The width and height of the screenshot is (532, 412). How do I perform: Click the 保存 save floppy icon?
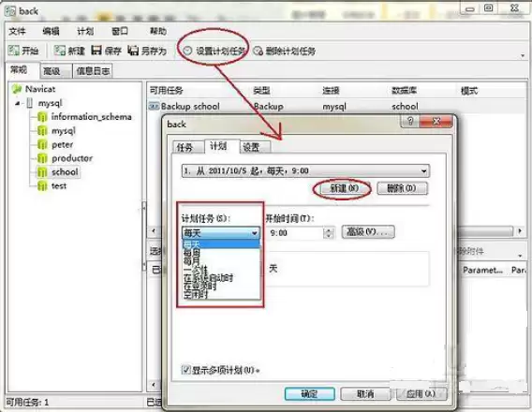point(96,51)
